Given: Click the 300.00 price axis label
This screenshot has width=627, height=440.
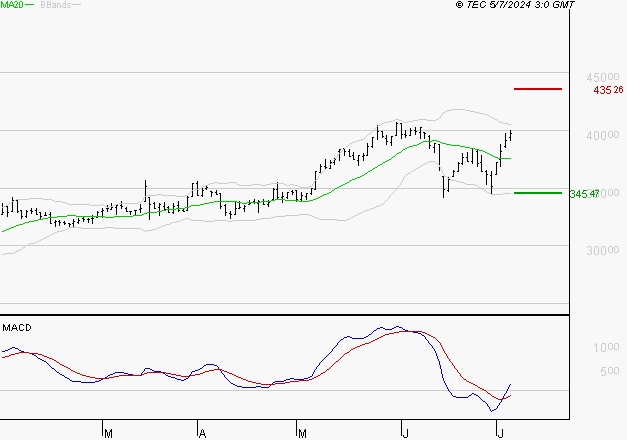Looking at the screenshot, I should (603, 250).
